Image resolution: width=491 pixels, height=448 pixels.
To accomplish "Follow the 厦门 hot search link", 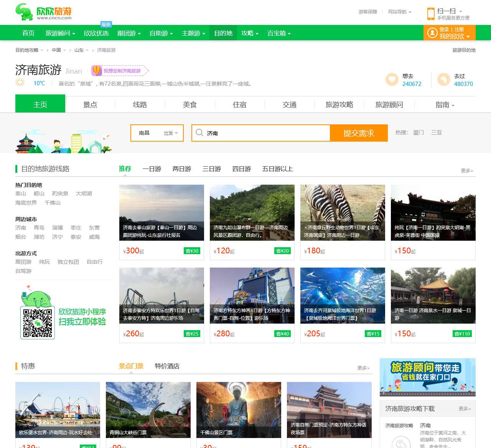I will (x=418, y=132).
